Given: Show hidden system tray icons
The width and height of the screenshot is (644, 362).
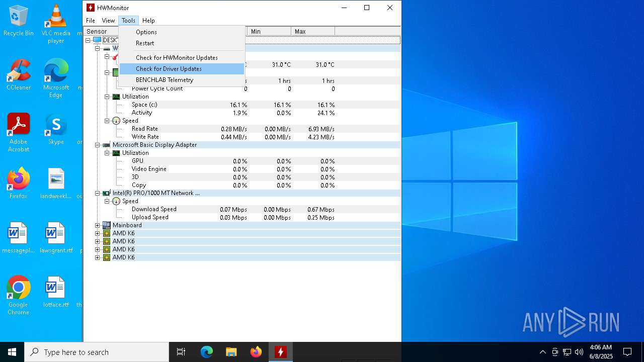Looking at the screenshot, I should 542,352.
